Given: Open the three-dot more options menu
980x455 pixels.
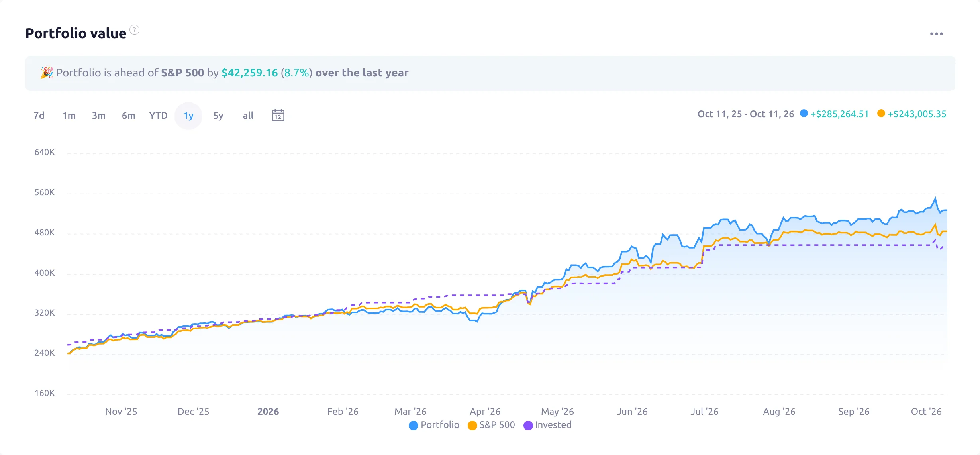Looking at the screenshot, I should tap(937, 34).
